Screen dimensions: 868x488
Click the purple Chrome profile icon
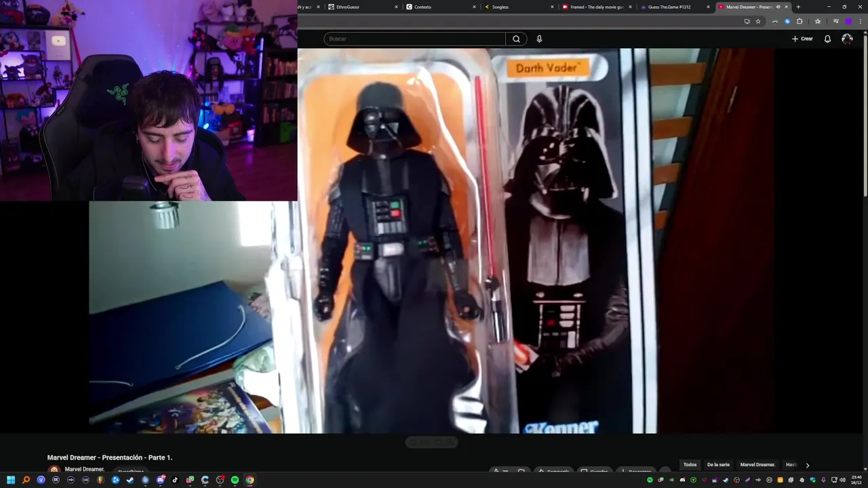coord(848,21)
